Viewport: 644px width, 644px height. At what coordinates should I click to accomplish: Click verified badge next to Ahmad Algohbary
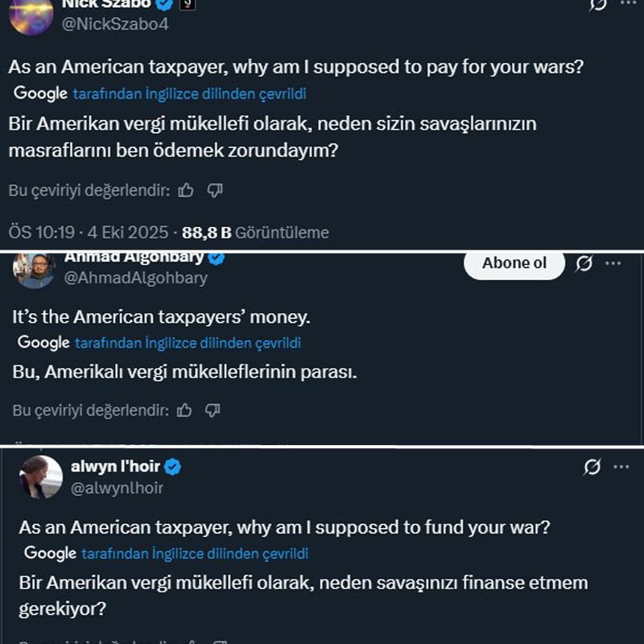pos(217,258)
